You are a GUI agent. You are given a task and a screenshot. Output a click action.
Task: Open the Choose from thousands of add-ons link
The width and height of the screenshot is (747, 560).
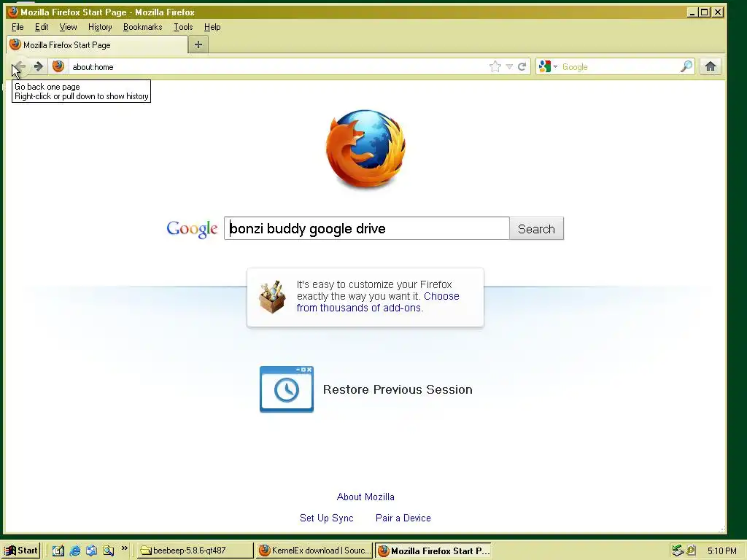click(378, 302)
